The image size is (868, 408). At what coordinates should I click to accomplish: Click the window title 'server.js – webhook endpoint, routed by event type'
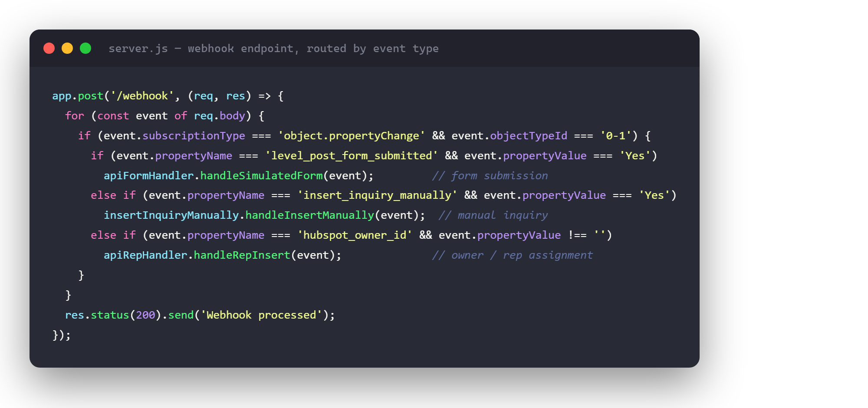[x=273, y=49]
